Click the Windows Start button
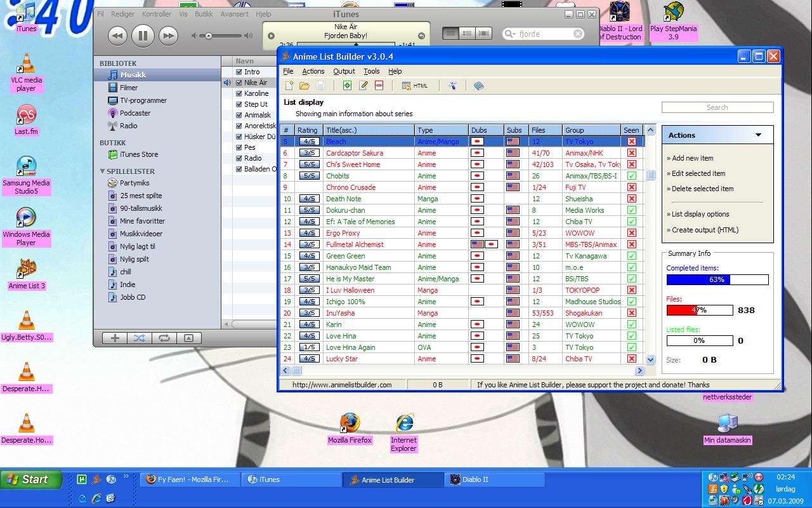The height and width of the screenshot is (508, 812). click(31, 479)
